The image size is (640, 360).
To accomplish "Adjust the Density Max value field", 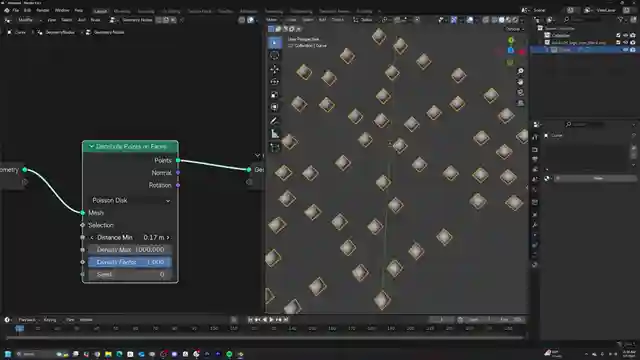I will click(130, 249).
